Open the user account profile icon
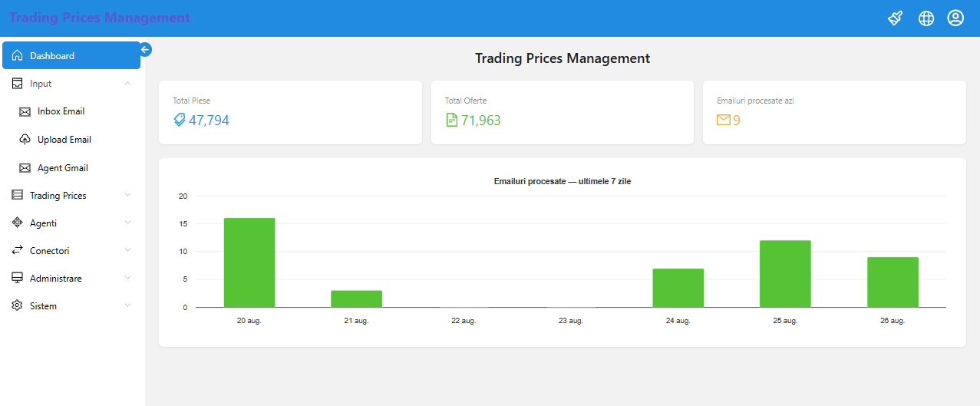This screenshot has width=980, height=406. coord(955,18)
